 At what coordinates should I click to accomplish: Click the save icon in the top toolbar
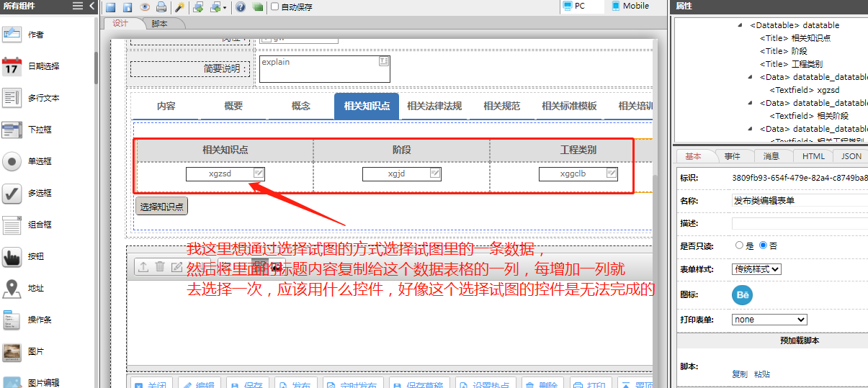111,7
